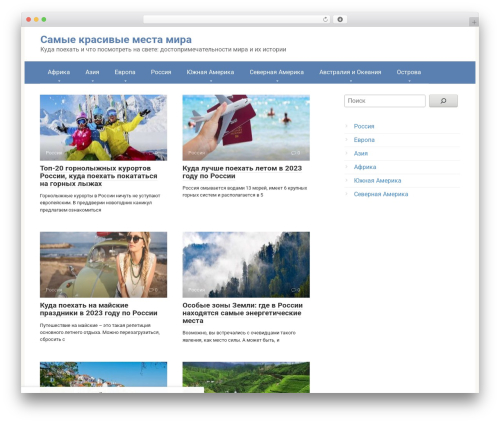Click the arrow bullet next to sidebar Россия
The height and width of the screenshot is (423, 500).
(347, 126)
